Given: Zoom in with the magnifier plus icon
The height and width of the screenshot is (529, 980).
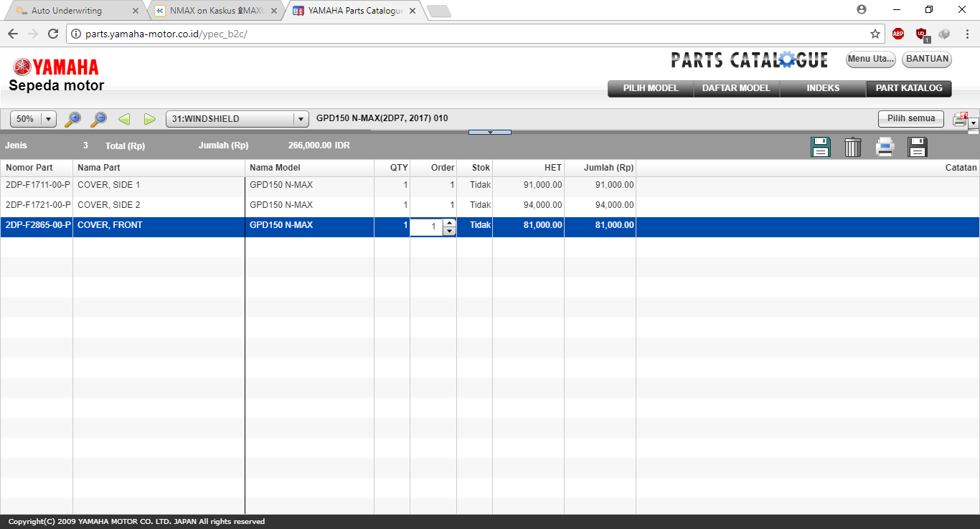Looking at the screenshot, I should click(73, 119).
